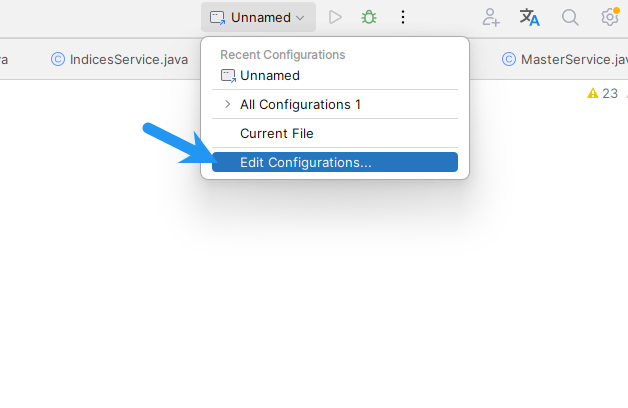Click the warning triangle showing 23 problems

point(592,93)
